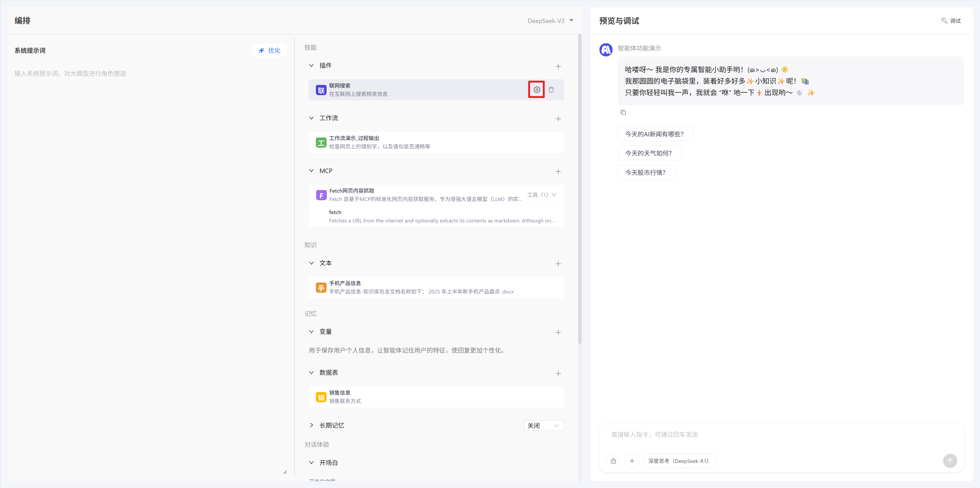This screenshot has height=488, width=980.
Task: Add a new plugin with plus icon
Action: (x=558, y=66)
